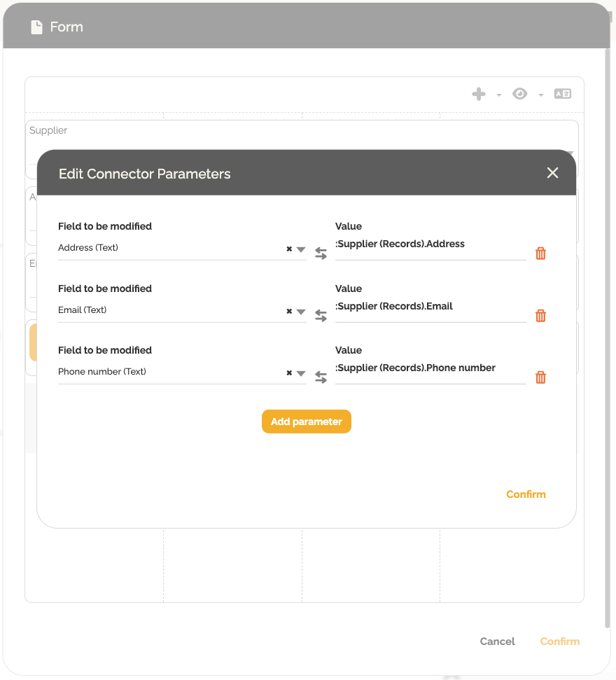
Task: Click the Add parameter button
Action: (307, 422)
